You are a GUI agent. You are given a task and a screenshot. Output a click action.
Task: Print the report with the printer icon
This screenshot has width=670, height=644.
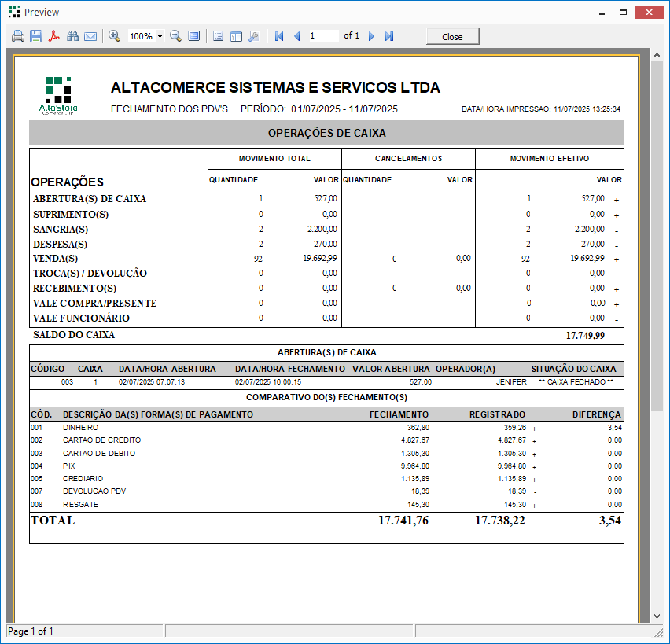coord(18,36)
